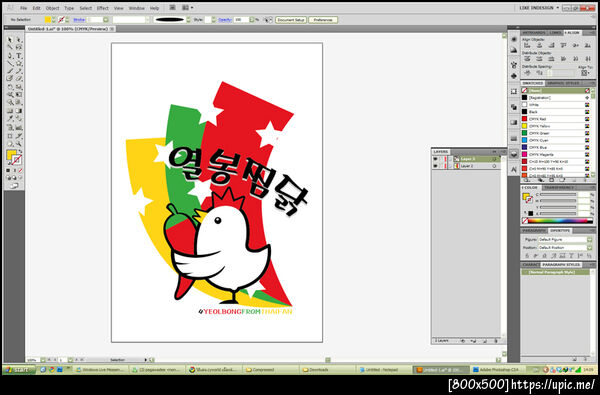Viewport: 600px width, 395px height.
Task: Click the Opacity value field
Action: click(241, 20)
